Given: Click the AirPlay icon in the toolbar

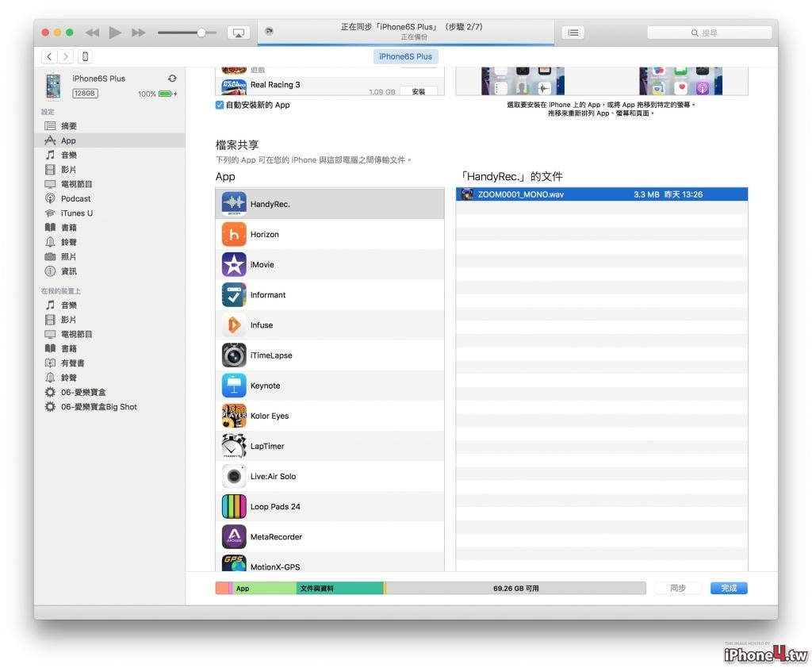Looking at the screenshot, I should [238, 33].
